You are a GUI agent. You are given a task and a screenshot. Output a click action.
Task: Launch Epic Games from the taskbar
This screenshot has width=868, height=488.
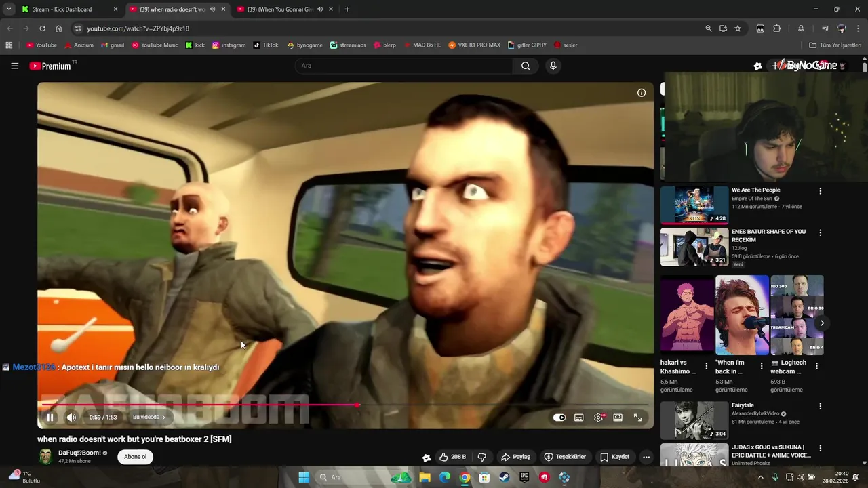pos(524,477)
